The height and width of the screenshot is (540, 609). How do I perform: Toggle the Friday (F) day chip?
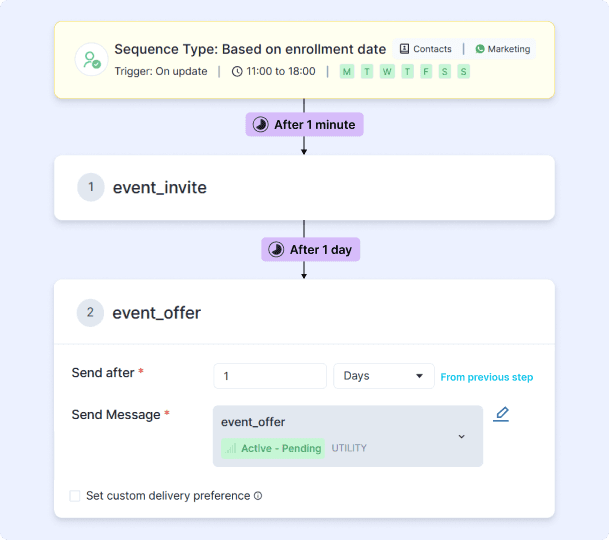pyautogui.click(x=426, y=72)
